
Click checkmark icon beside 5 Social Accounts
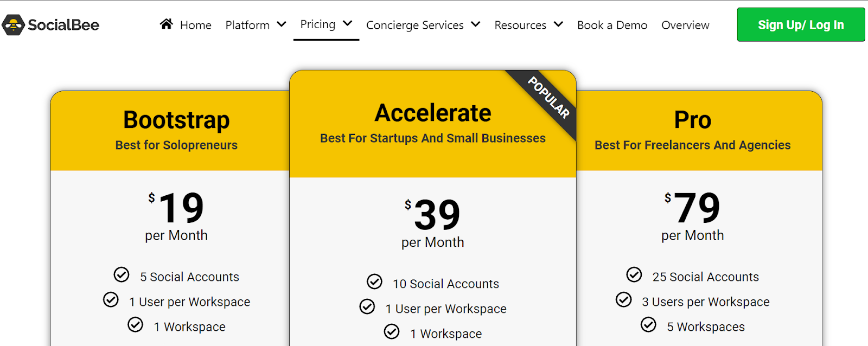point(122,275)
